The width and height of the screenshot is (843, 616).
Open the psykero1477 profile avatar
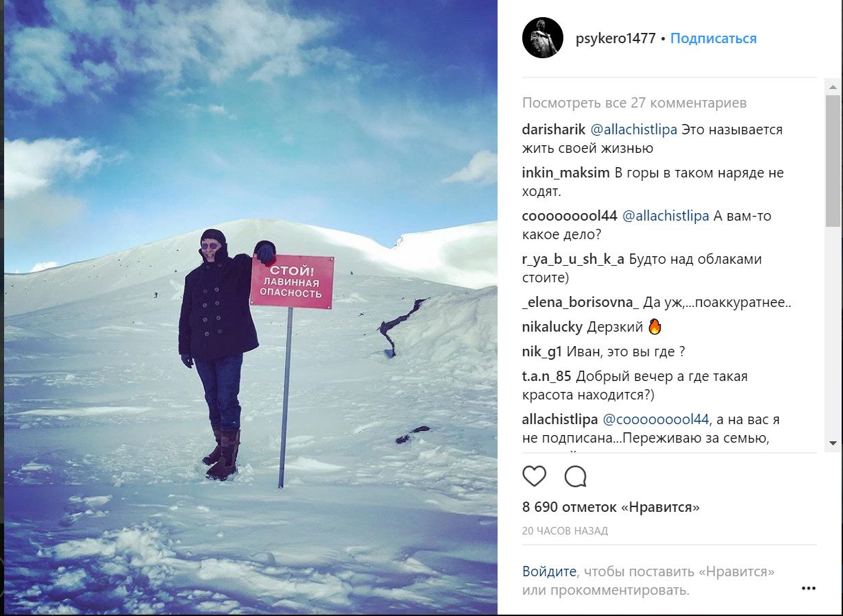tap(543, 38)
